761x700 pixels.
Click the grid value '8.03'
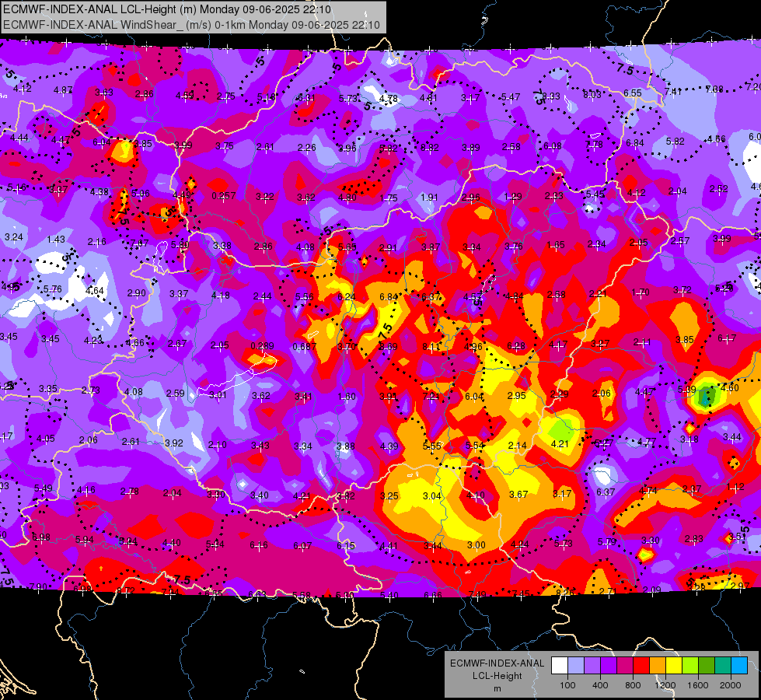tap(592, 94)
